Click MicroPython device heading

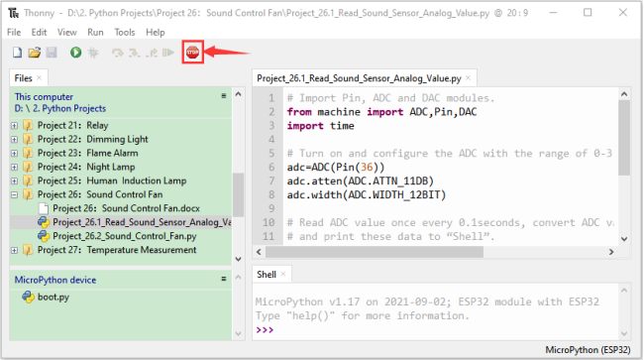coord(55,280)
